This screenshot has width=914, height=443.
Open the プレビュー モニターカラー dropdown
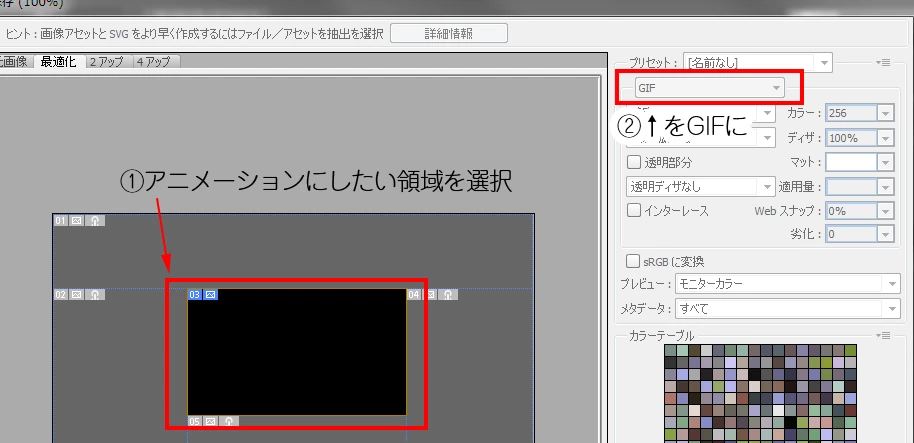pos(788,284)
